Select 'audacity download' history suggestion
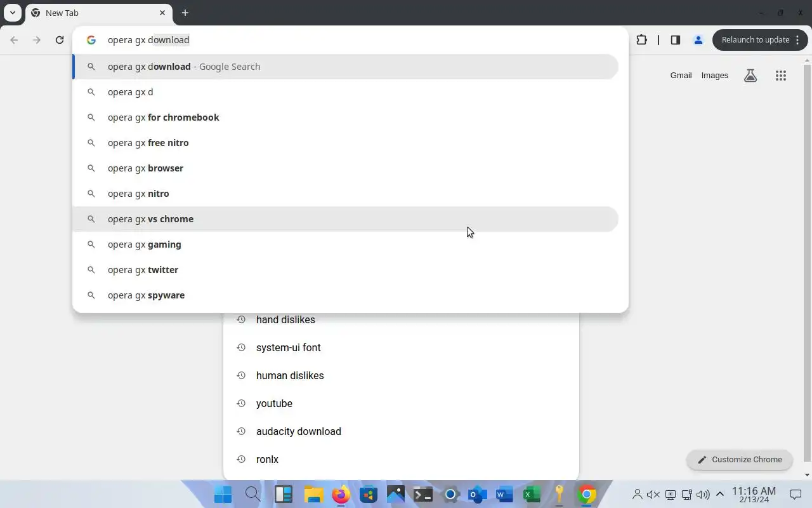812x508 pixels. point(401,432)
